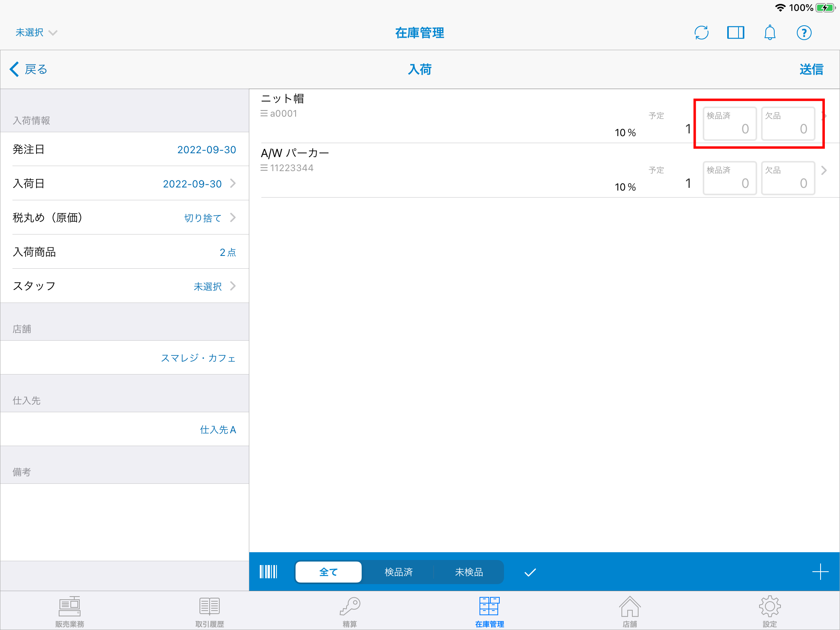This screenshot has width=840, height=630.
Task: Open the help question mark icon
Action: [x=804, y=33]
